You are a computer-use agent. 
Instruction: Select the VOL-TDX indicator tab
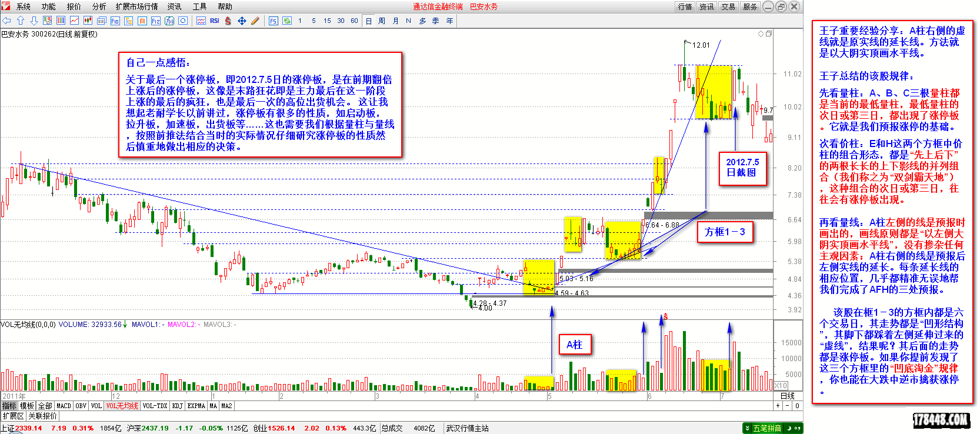point(155,406)
